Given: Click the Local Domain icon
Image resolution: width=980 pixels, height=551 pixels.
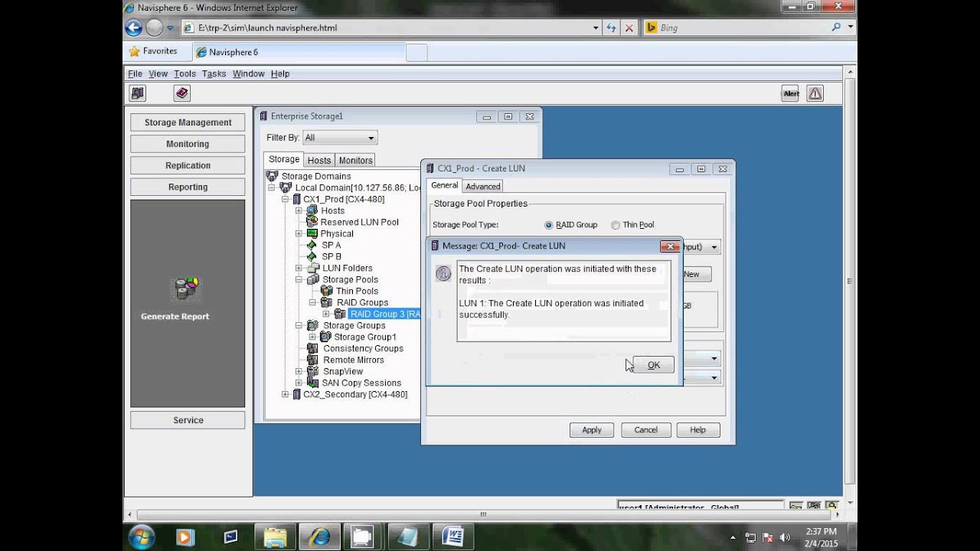Looking at the screenshot, I should [x=286, y=187].
